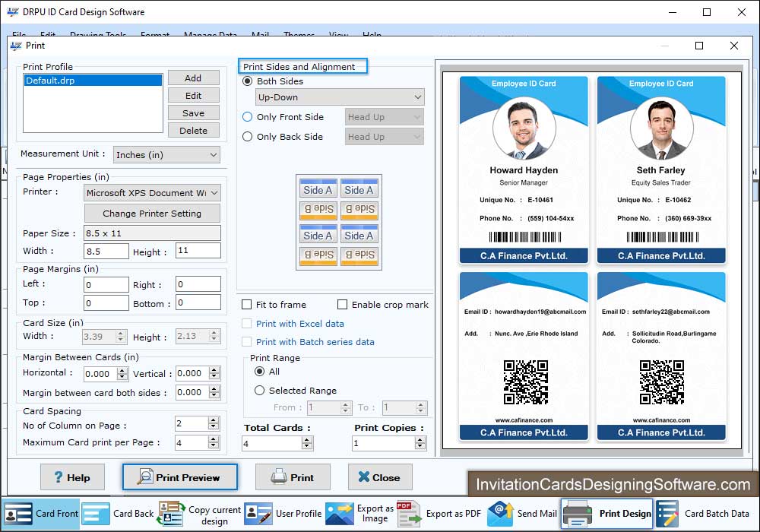Click Howard Hayden card front preview
The height and width of the screenshot is (532, 760).
coord(524,170)
